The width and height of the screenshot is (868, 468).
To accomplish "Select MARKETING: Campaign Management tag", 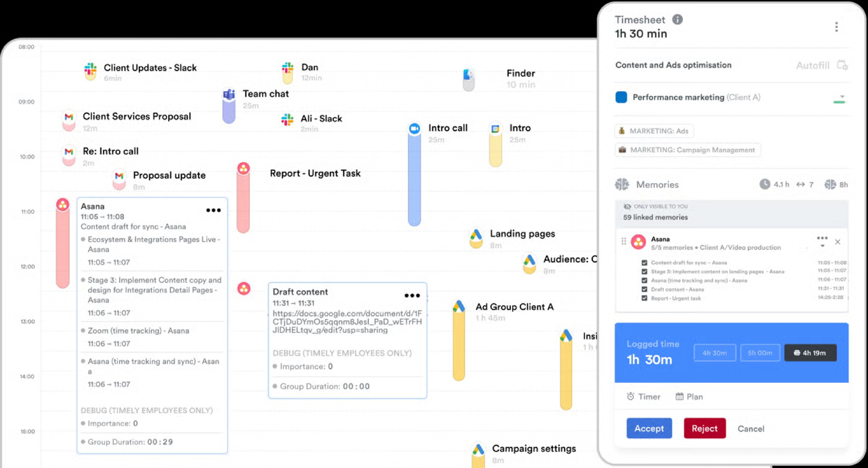I will click(x=688, y=150).
